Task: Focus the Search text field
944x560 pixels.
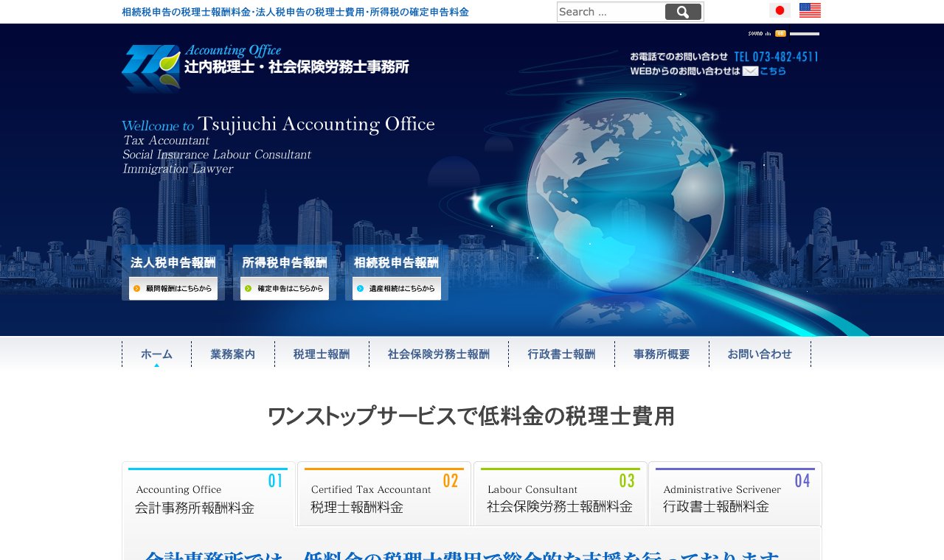Action: tap(611, 12)
